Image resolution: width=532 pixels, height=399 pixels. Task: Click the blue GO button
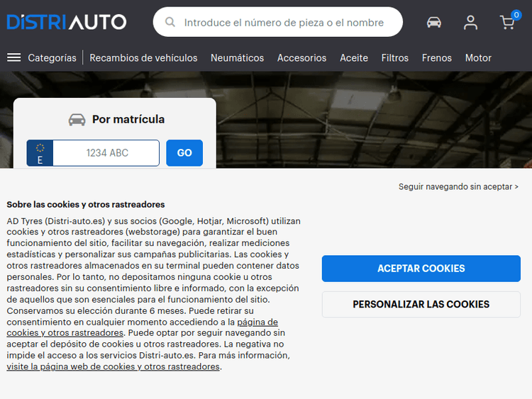coord(184,153)
